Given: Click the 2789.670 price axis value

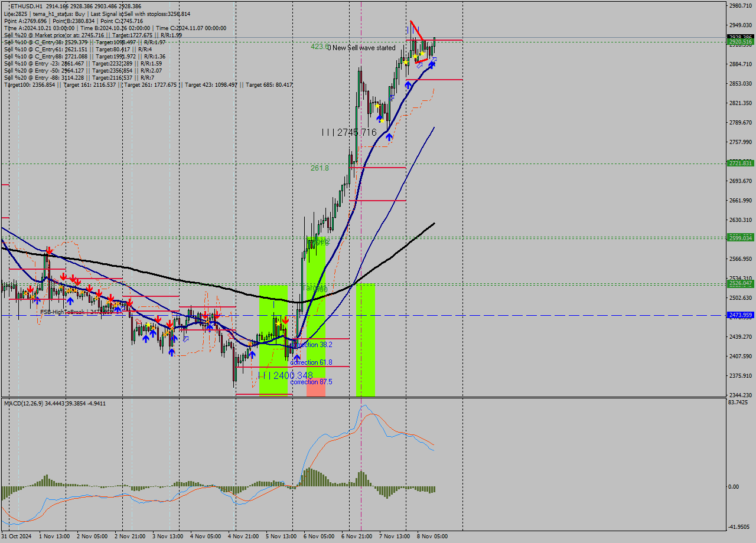Looking at the screenshot, I should click(x=741, y=122).
